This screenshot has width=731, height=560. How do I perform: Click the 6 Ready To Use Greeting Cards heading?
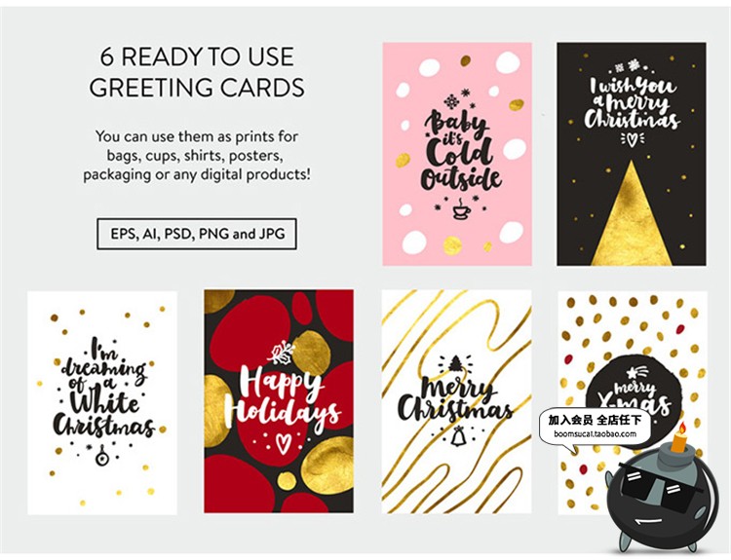pyautogui.click(x=197, y=72)
